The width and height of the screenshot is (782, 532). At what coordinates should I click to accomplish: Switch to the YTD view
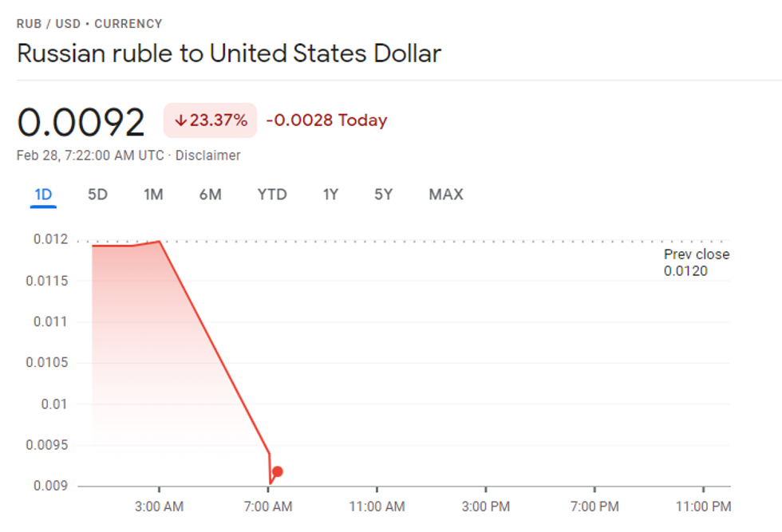point(271,194)
